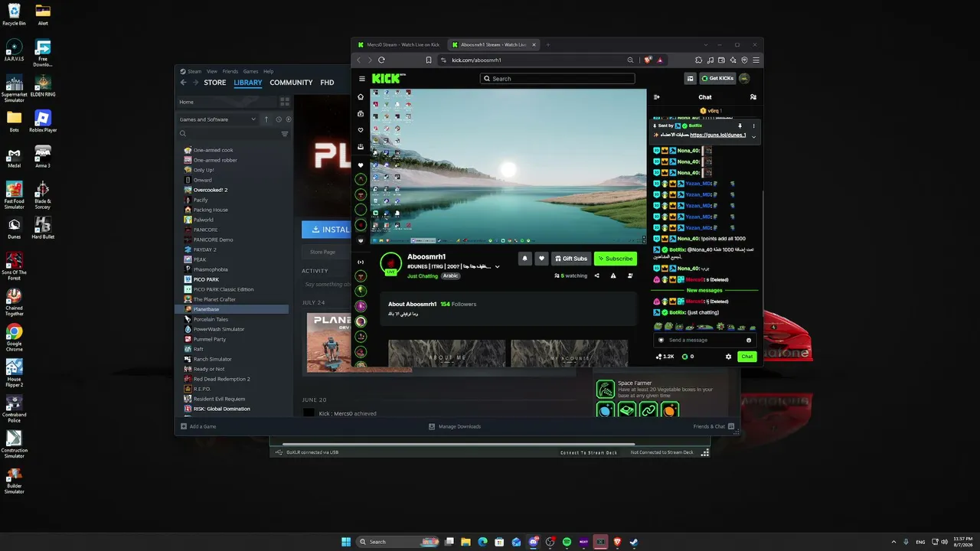This screenshot has height=551, width=980.
Task: Share the stream using share icon
Action: tap(596, 275)
